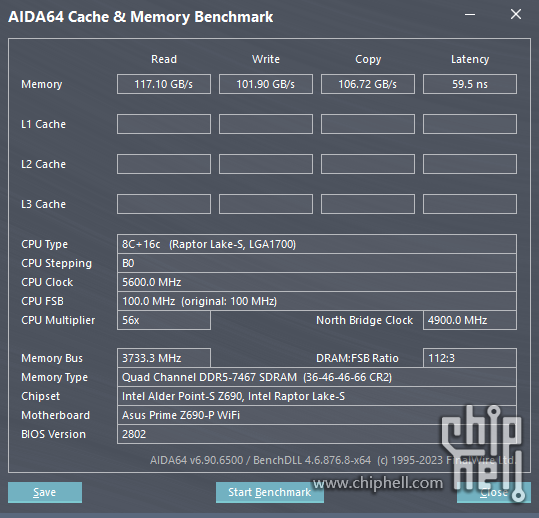Image resolution: width=539 pixels, height=518 pixels.
Task: Click the empty L3 Cache Latency box
Action: tap(470, 204)
